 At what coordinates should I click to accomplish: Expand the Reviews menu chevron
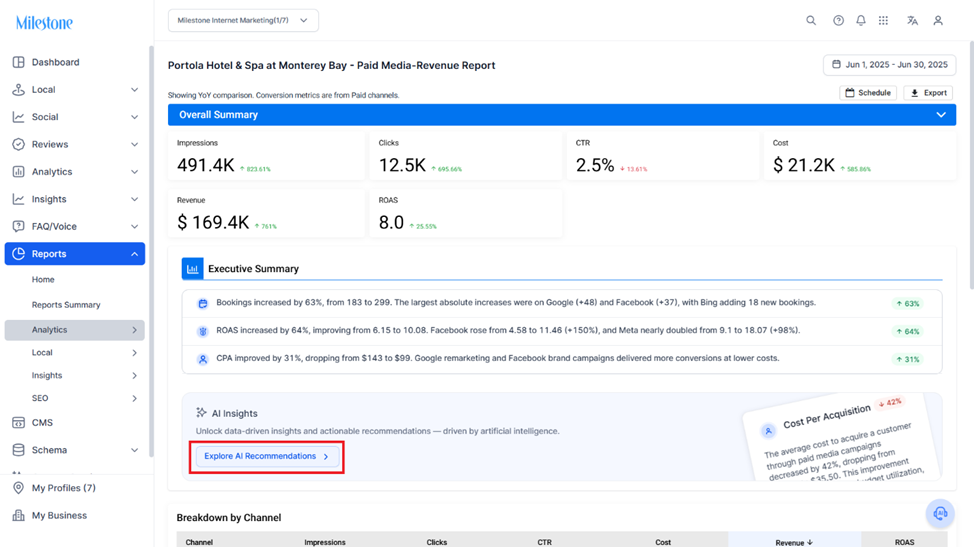pos(134,144)
